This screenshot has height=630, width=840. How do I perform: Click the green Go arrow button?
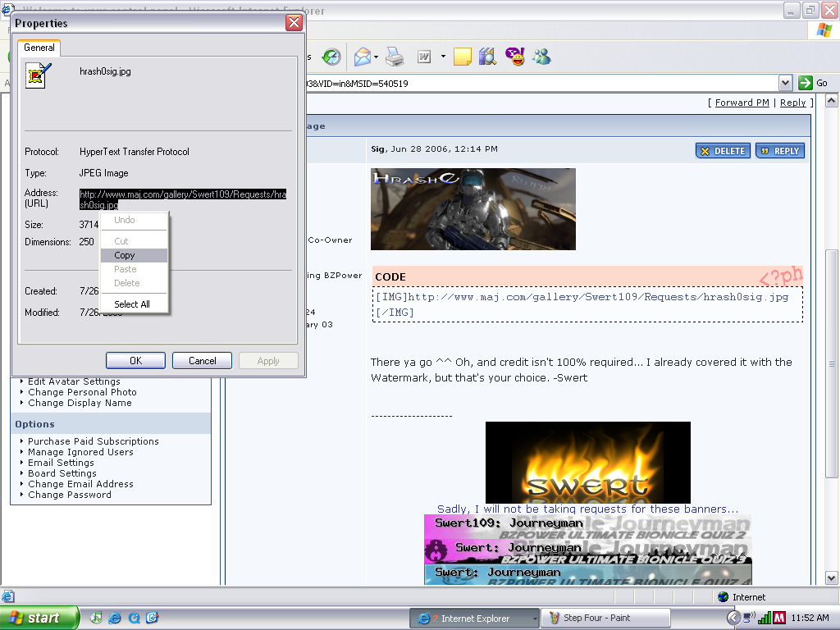(x=806, y=83)
